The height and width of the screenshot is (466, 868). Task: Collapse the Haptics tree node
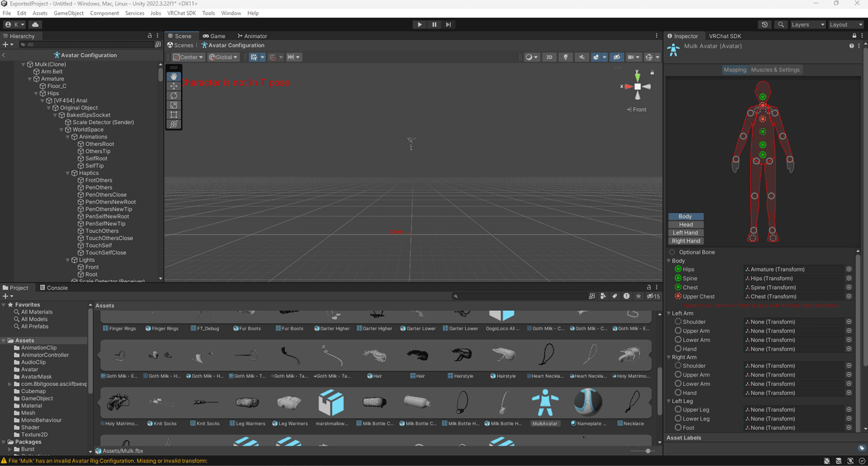click(x=68, y=173)
